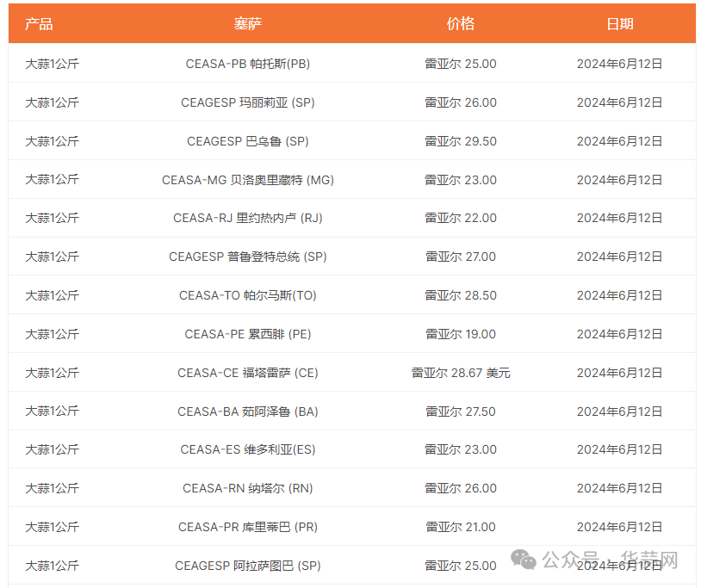Select CEASA-MG 贝洛奥里藏特 (MG) cell
Viewport: 701px width, 588px height.
pyautogui.click(x=248, y=180)
